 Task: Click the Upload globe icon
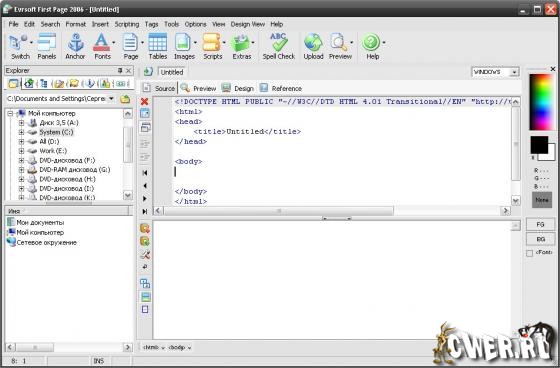[x=313, y=43]
